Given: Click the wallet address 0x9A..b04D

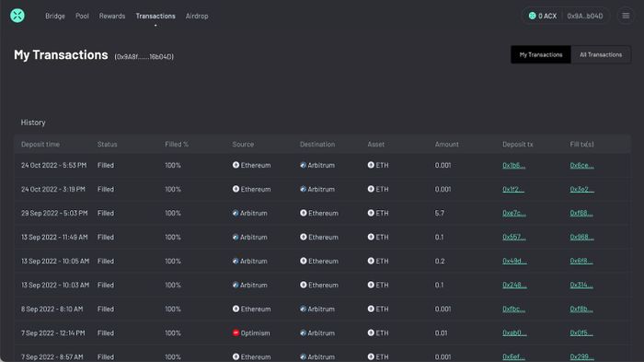Looking at the screenshot, I should tap(585, 16).
